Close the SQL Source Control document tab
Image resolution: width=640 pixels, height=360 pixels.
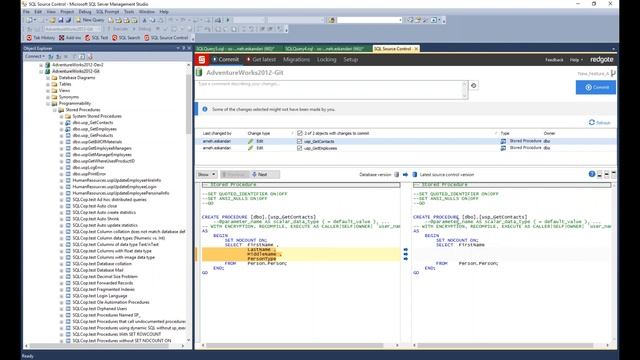(x=416, y=49)
